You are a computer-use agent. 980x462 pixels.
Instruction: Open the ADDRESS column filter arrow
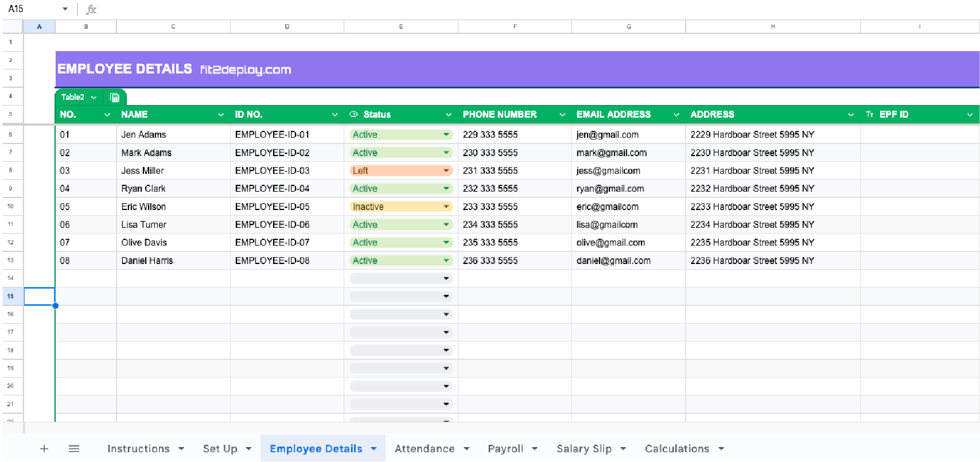pos(851,115)
